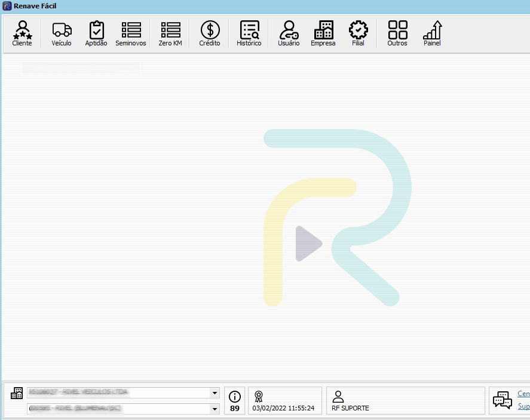Screen dimensions: 530x420
Task: Click the company building icon in status bar
Action: click(17, 393)
